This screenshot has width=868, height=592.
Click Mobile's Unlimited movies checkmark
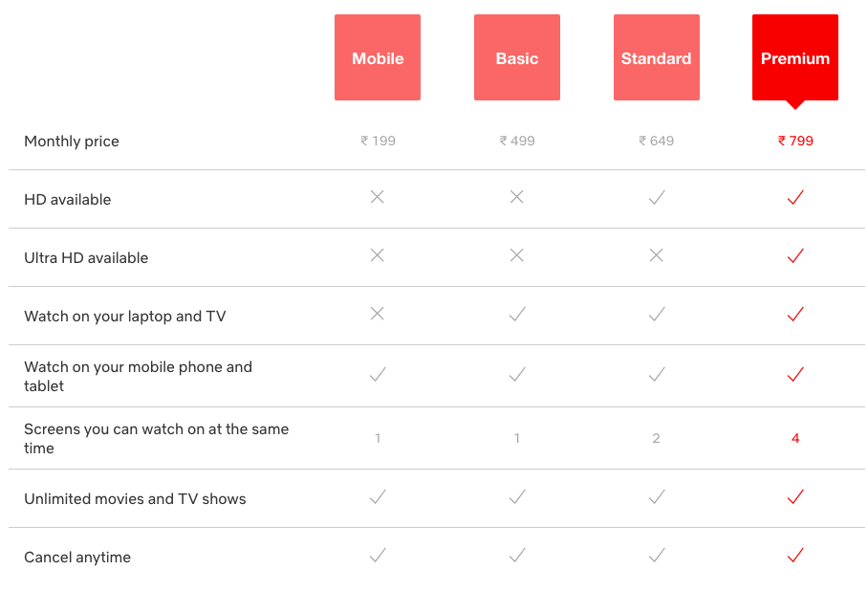378,496
